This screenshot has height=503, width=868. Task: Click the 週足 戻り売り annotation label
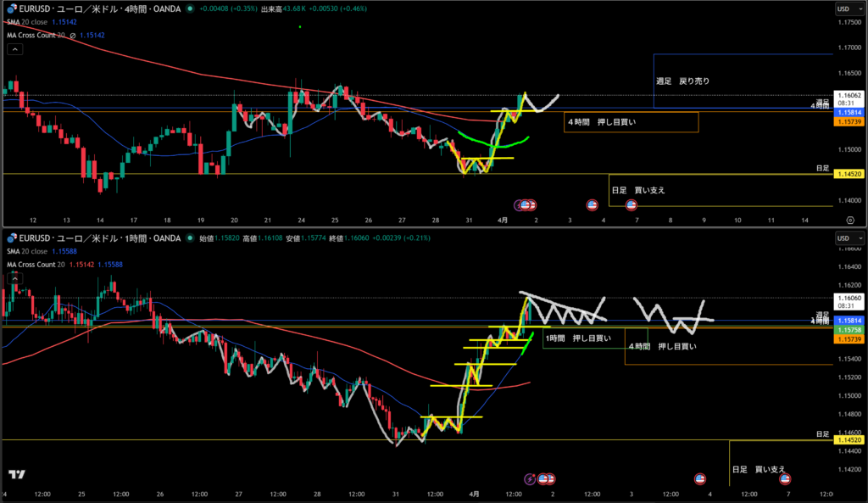tap(682, 81)
